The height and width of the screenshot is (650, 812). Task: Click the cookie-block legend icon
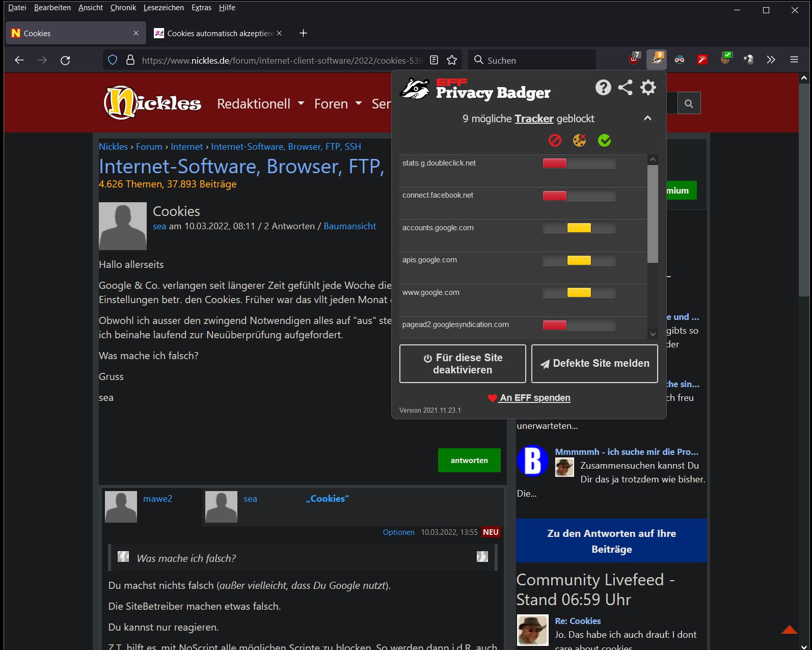click(579, 140)
